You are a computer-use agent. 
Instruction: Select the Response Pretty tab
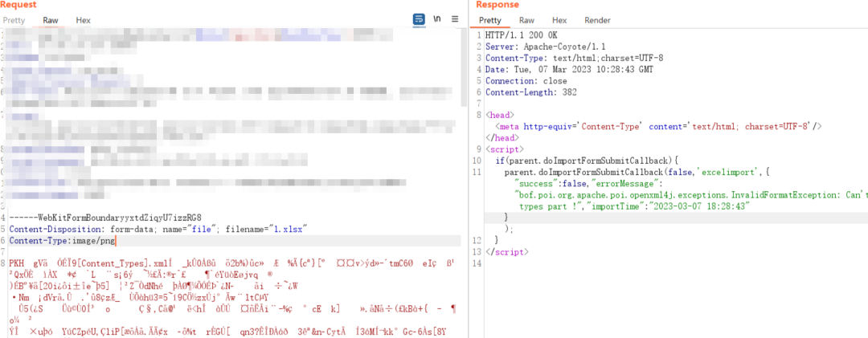(x=490, y=20)
